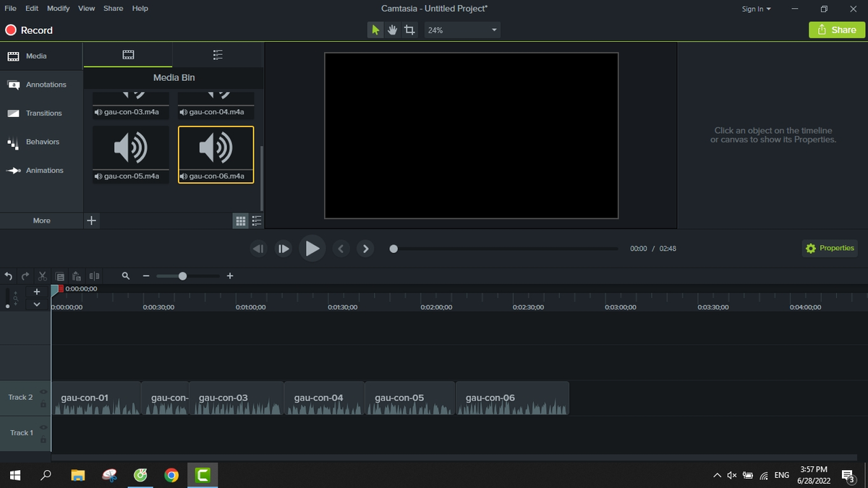The height and width of the screenshot is (488, 868).
Task: Open Google Chrome from taskbar
Action: pos(171,475)
